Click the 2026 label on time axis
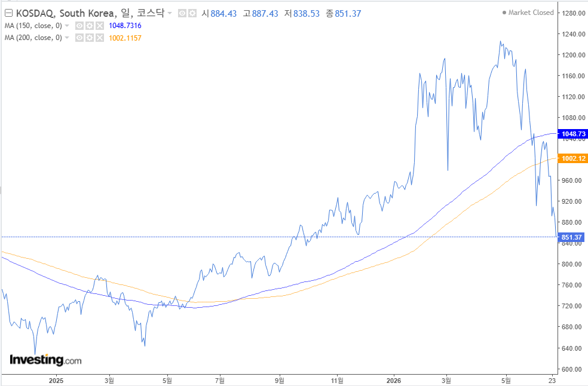The image size is (588, 386). tap(394, 381)
